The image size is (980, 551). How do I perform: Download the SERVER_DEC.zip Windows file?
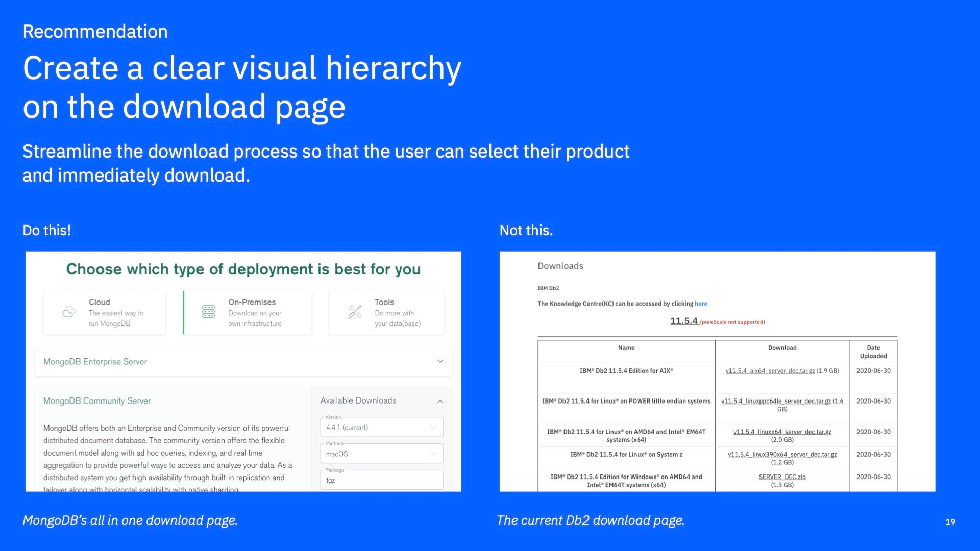(x=782, y=477)
